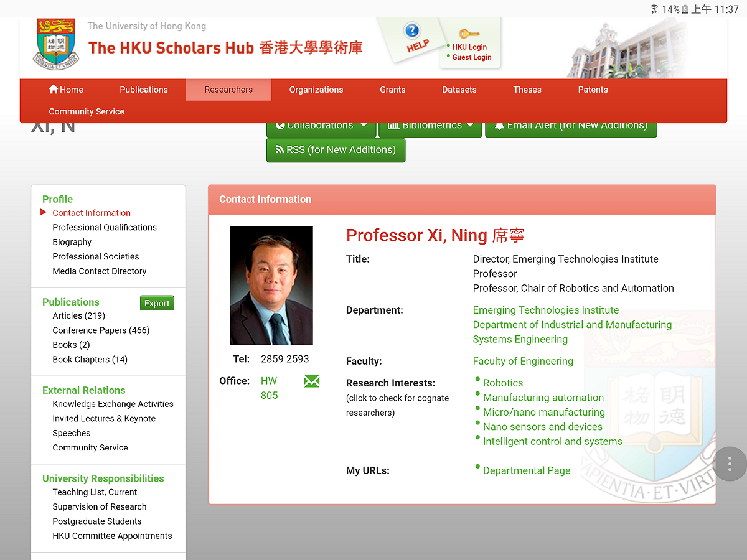Click the email envelope icon near Office

311,381
